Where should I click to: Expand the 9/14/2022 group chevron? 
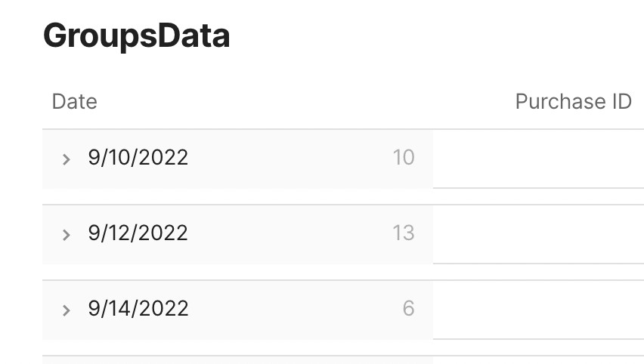tap(66, 310)
